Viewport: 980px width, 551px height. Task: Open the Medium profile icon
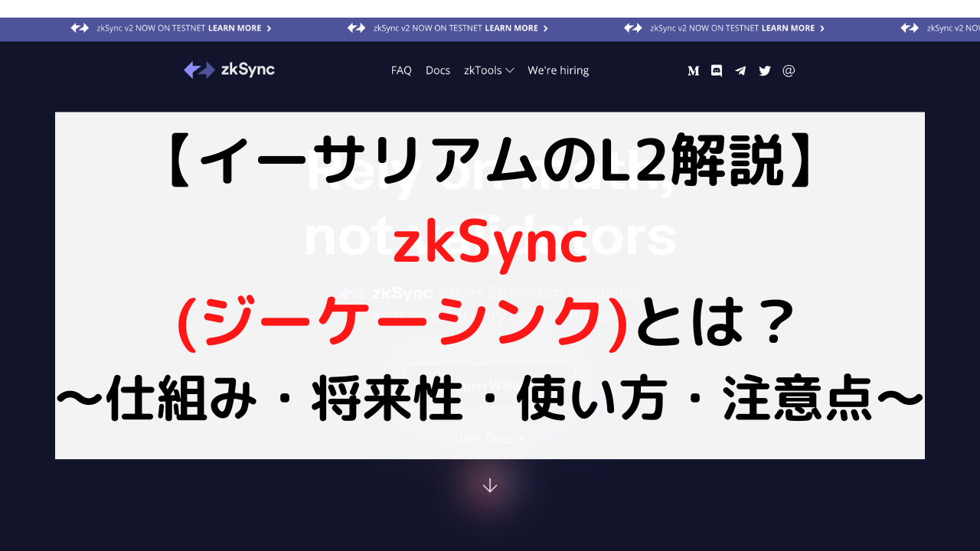pos(693,70)
